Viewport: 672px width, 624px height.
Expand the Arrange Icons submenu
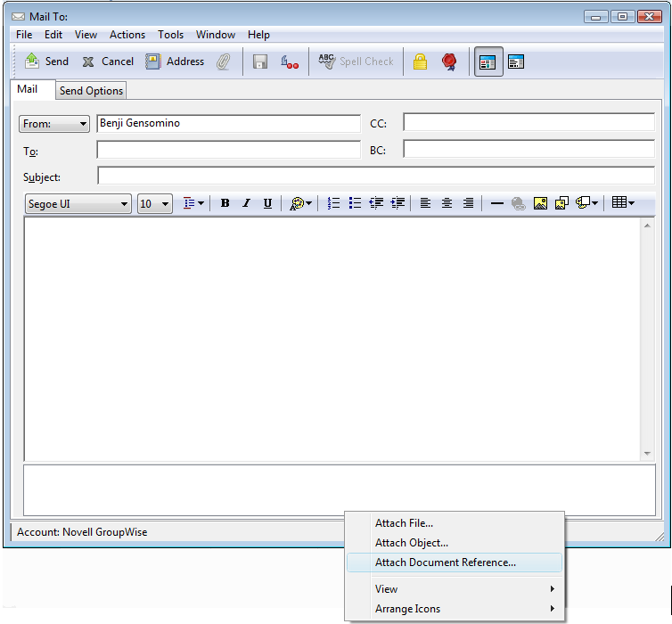[x=455, y=609]
